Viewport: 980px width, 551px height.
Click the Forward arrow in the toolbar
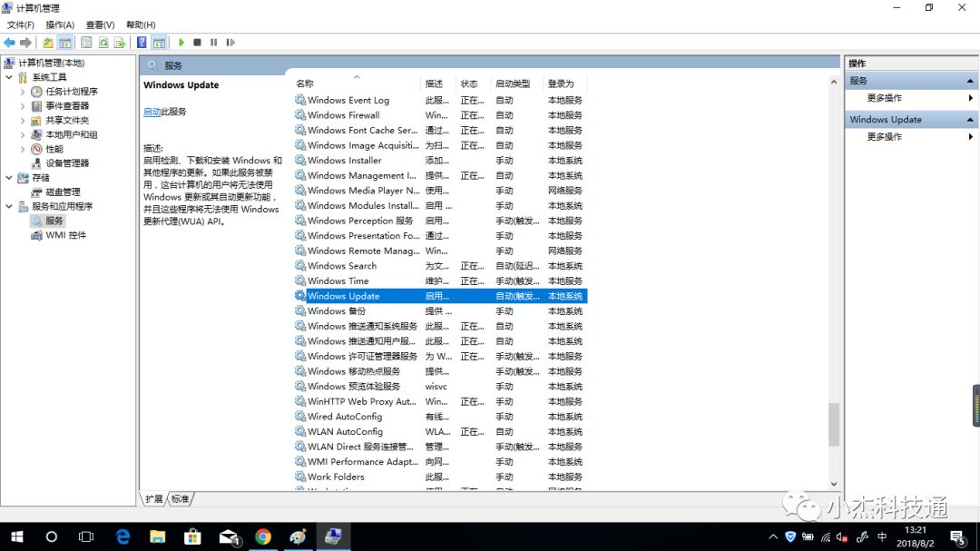[25, 43]
